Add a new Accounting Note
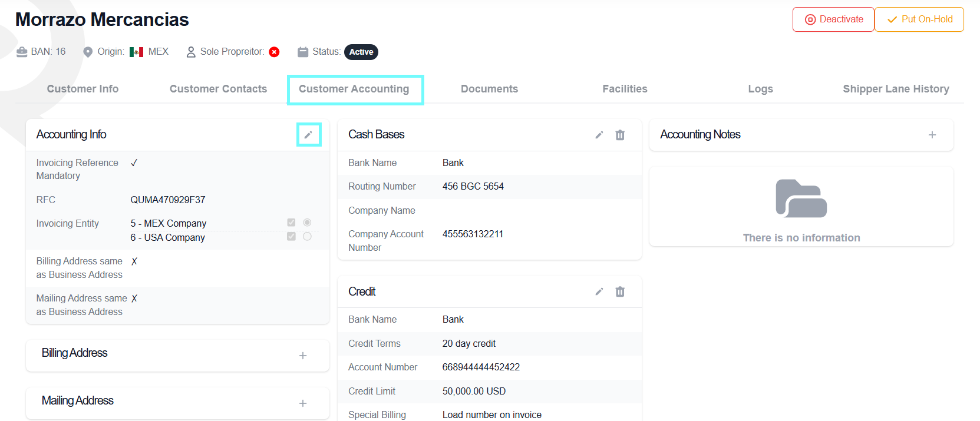980x421 pixels. click(x=932, y=135)
